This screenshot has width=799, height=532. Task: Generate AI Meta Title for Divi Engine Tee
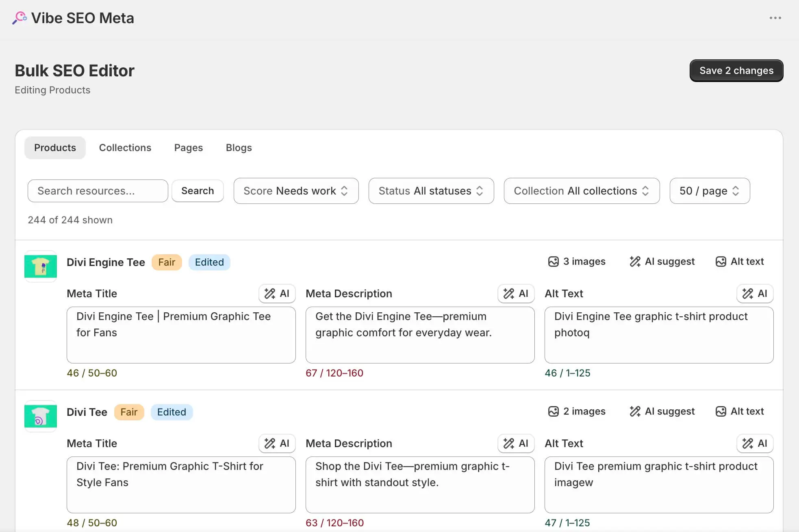[277, 293]
